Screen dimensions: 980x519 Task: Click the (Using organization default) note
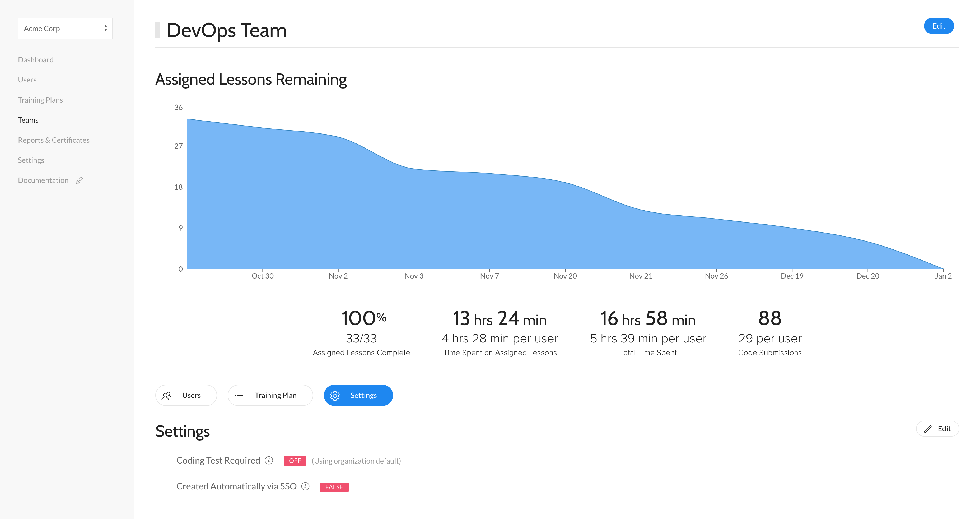(356, 461)
